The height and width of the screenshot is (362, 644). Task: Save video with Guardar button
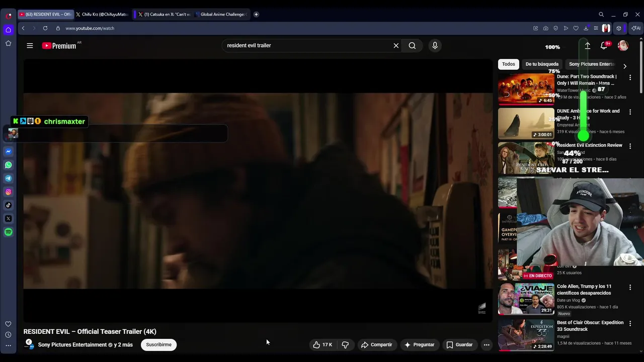click(460, 345)
